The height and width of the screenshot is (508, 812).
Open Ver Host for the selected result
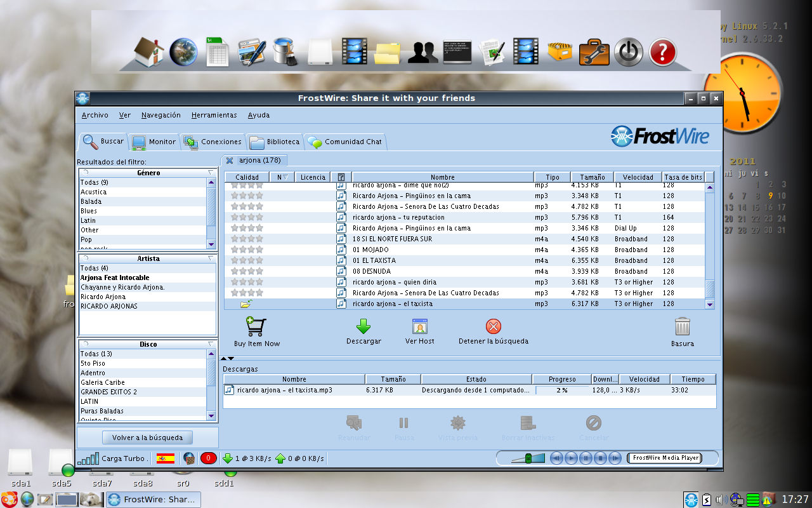point(420,326)
